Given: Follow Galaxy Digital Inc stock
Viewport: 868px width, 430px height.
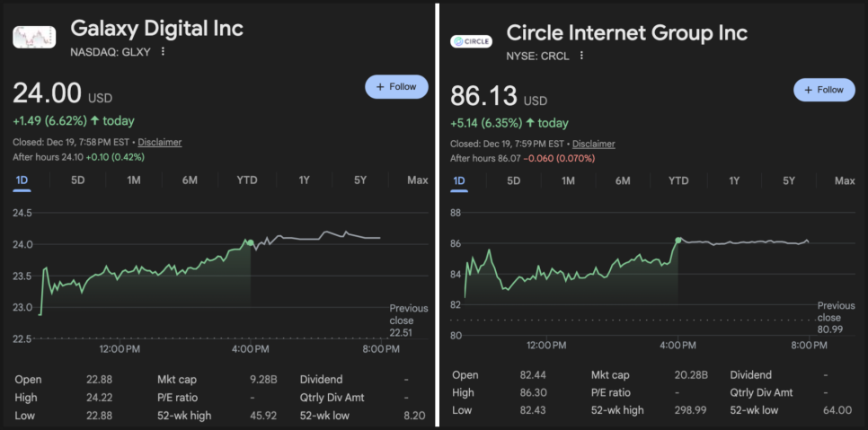Looking at the screenshot, I should pyautogui.click(x=396, y=86).
